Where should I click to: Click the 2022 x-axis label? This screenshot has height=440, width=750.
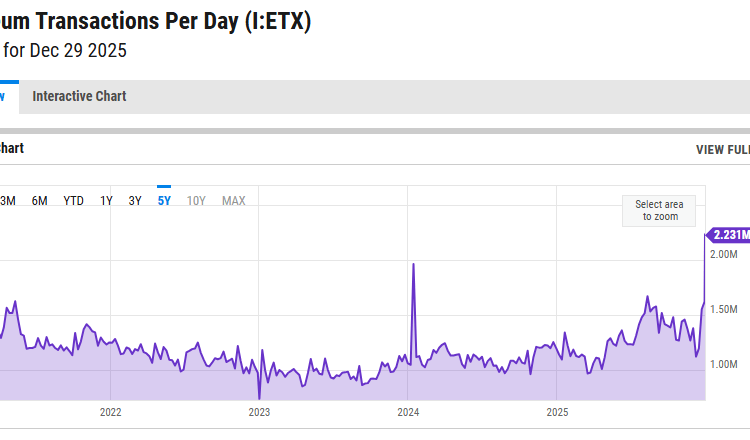[110, 412]
